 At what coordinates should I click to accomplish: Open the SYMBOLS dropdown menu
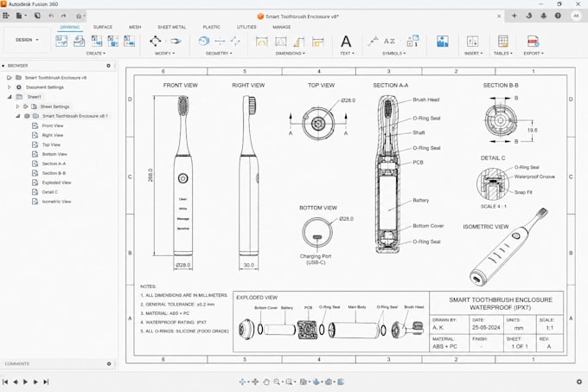[x=393, y=54]
